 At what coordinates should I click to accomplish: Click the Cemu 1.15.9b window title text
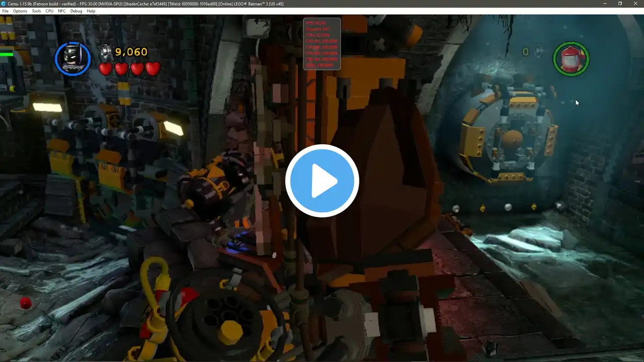pos(145,4)
